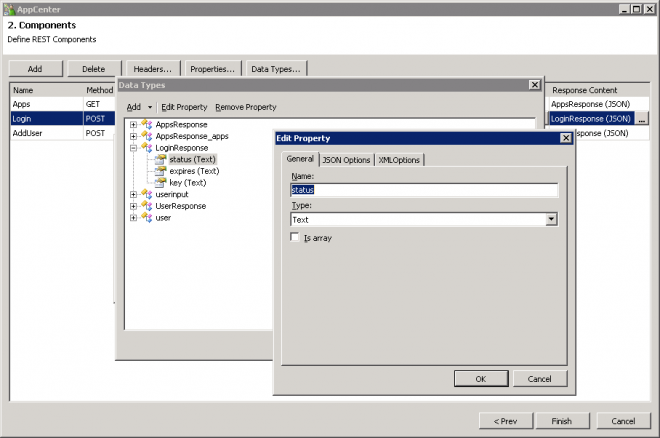Click Add in the Data Types toolbar
Viewport: 660px width, 438px height.
(134, 107)
